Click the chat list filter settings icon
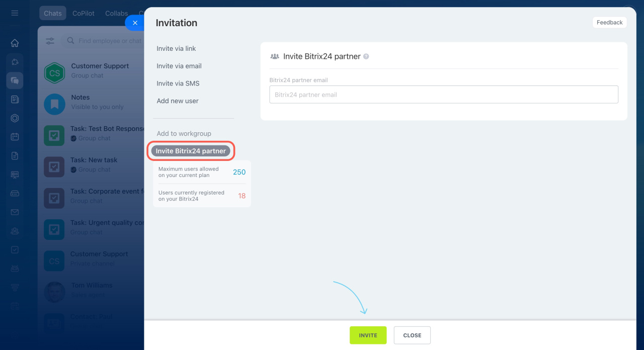This screenshot has height=350, width=644. [x=50, y=41]
